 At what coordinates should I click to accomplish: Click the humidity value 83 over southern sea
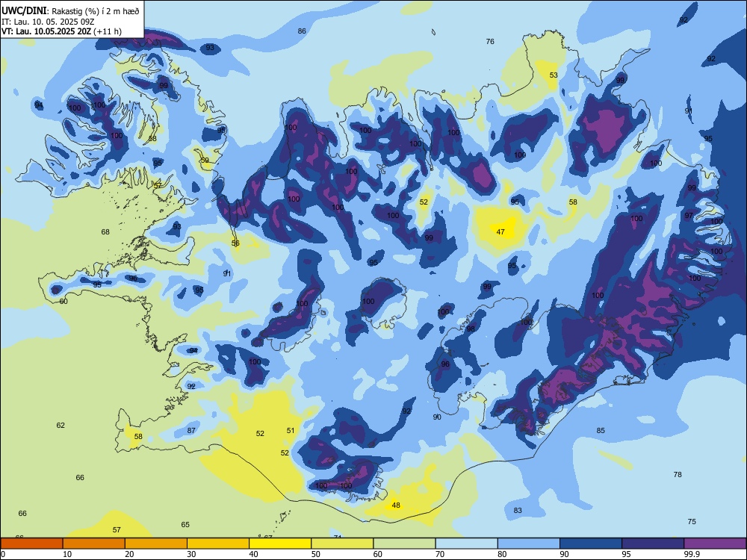[518, 511]
